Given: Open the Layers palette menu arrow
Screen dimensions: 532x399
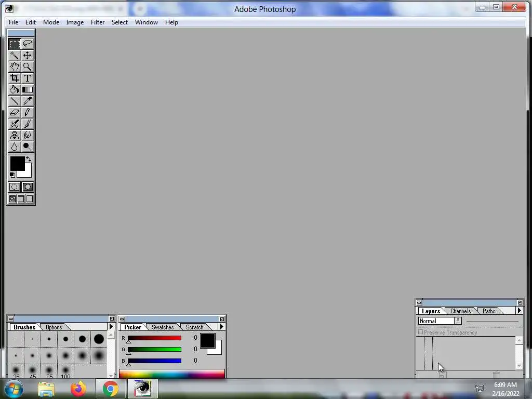Looking at the screenshot, I should pyautogui.click(x=519, y=311).
